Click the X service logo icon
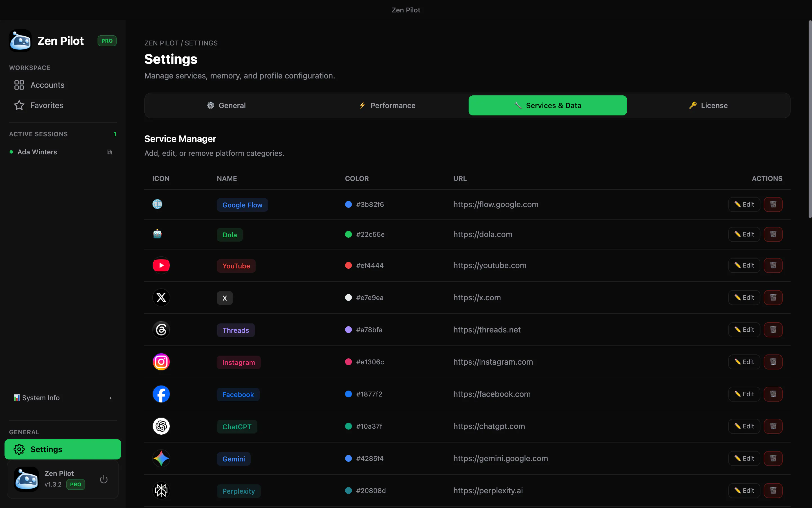Viewport: 812px width, 508px height. tap(161, 297)
